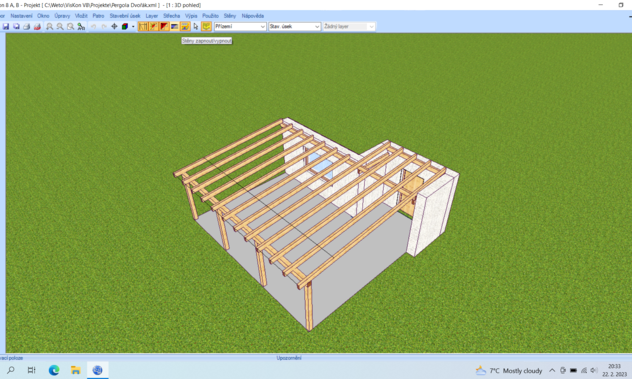
Task: Select the Pan move arrows tool
Action: click(x=114, y=27)
